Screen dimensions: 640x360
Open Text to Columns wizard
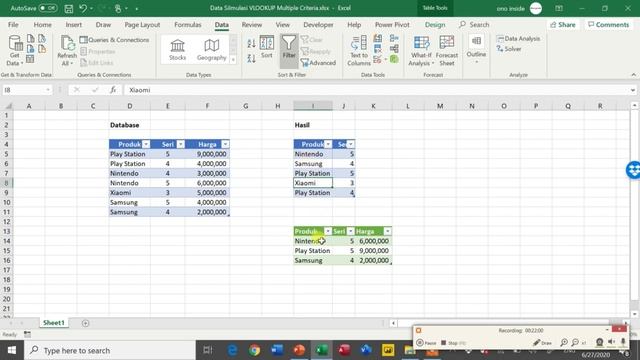(359, 51)
